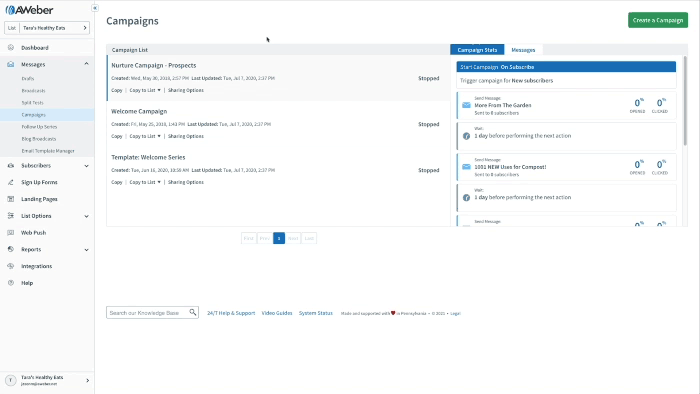This screenshot has height=394, width=700.
Task: Collapse the sidebar with the arrow icon
Action: (x=95, y=8)
